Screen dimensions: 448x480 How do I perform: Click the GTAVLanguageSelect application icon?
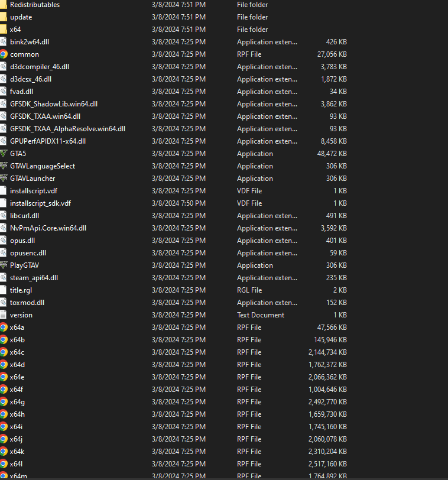[x=4, y=166]
